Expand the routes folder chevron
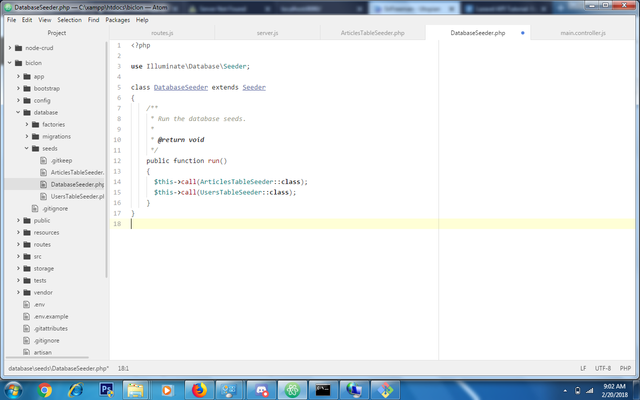640x400 pixels. point(18,244)
